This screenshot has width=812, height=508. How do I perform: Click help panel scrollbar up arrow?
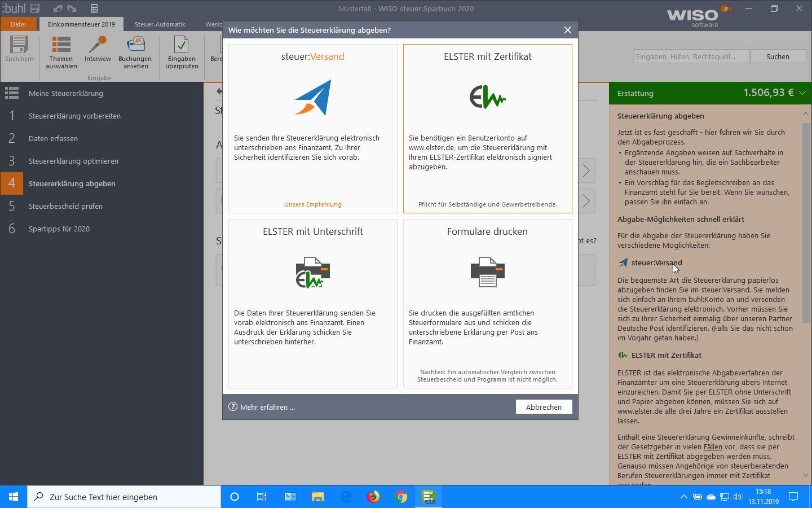805,113
